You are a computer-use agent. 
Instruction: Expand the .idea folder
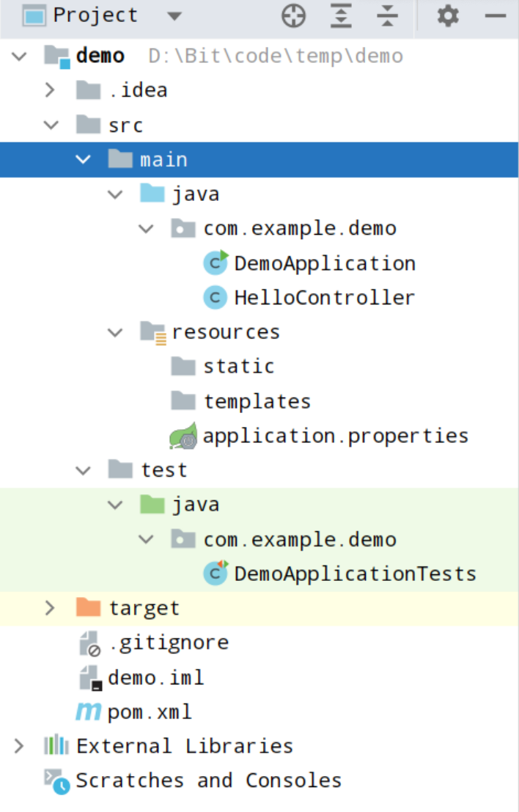[x=50, y=90]
